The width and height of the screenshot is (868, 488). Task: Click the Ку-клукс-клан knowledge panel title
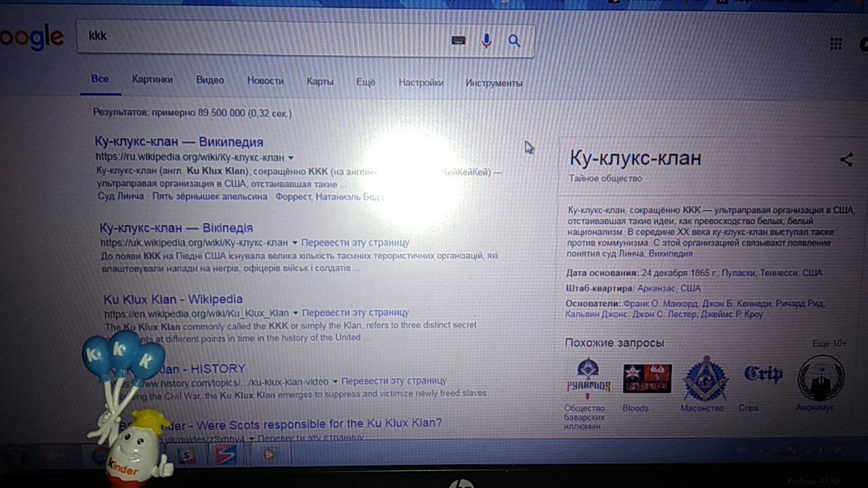pos(635,159)
